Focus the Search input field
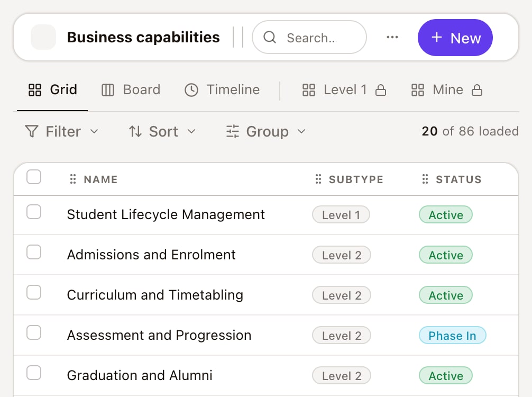The image size is (532, 397). coord(309,37)
